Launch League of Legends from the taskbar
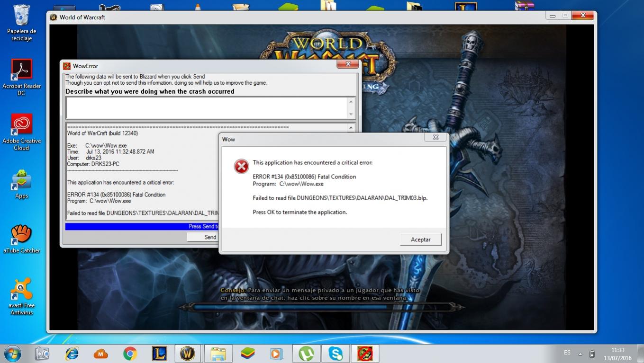 [x=160, y=354]
